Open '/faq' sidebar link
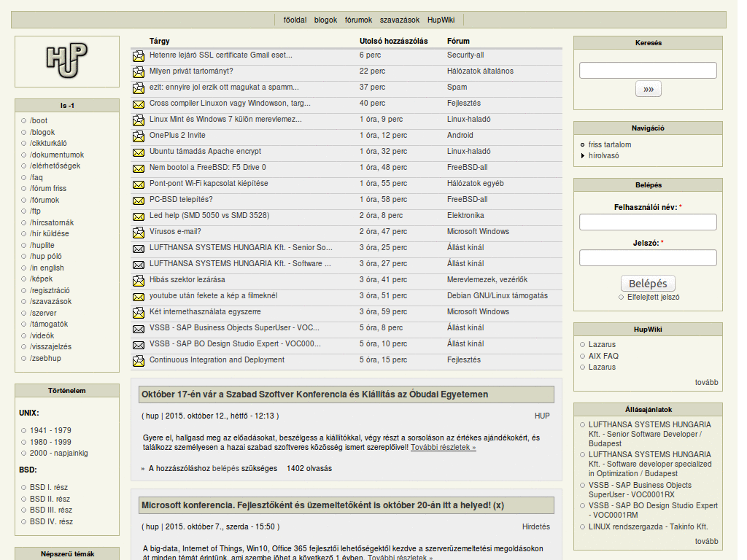The height and width of the screenshot is (560, 747). (36, 177)
